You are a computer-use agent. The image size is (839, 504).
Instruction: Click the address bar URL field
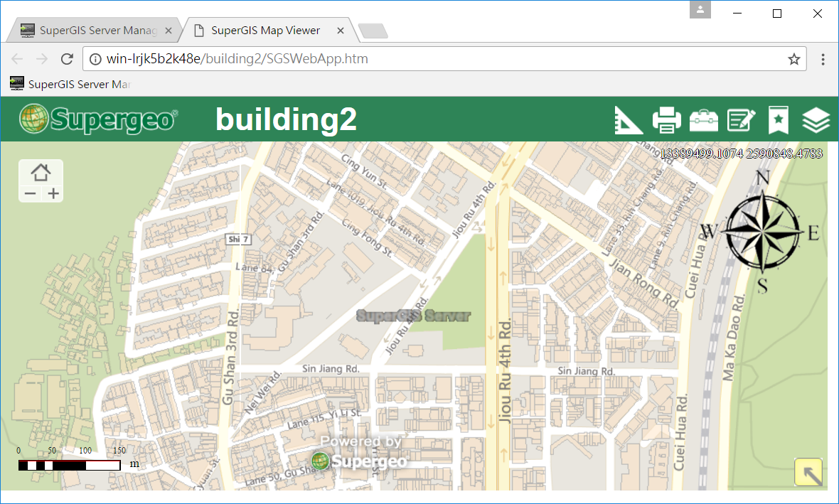click(444, 59)
